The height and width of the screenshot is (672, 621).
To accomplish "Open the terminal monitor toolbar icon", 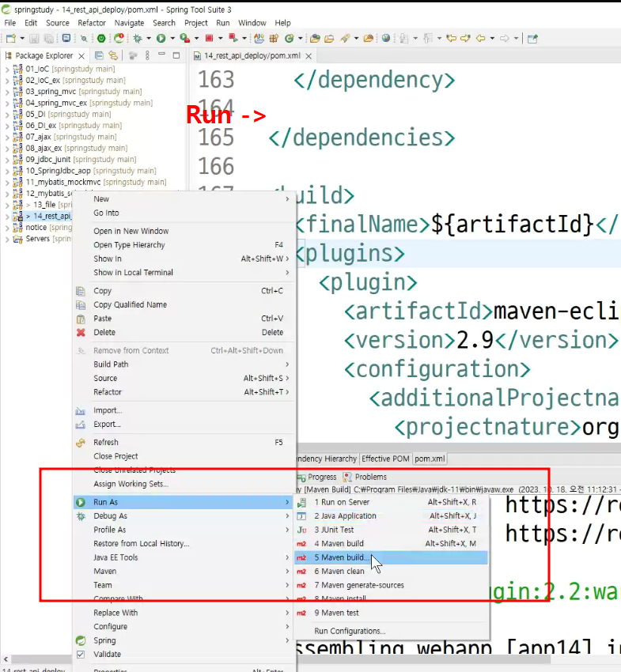I will [x=66, y=38].
